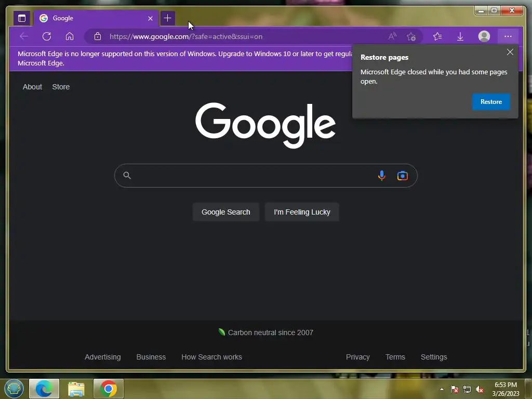Refresh the current page
The width and height of the screenshot is (532, 399).
coord(47,36)
